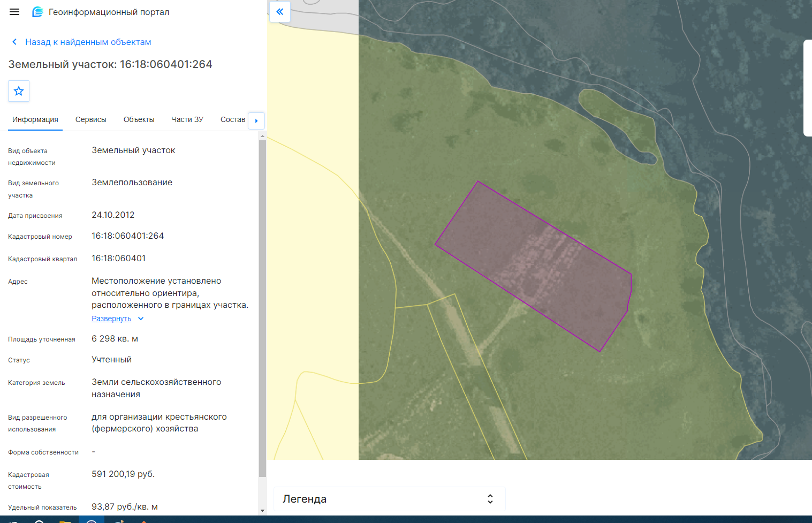
Task: Expand the address with the chevron next to Развернуть
Action: [x=141, y=319]
